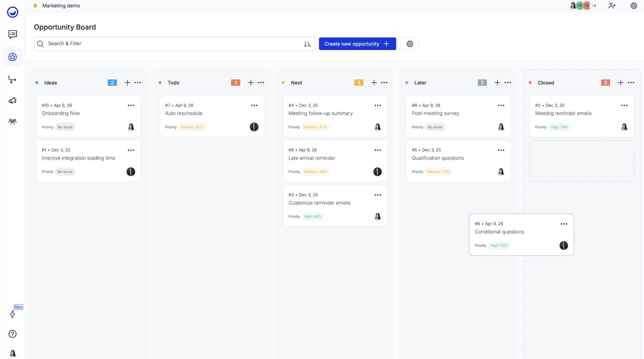The width and height of the screenshot is (644, 359).
Task: Add a card to the Closed column
Action: tap(621, 83)
